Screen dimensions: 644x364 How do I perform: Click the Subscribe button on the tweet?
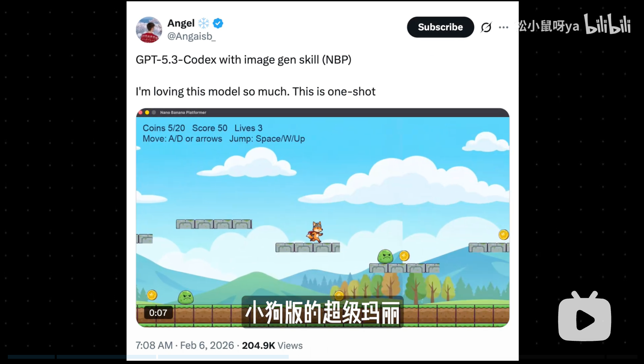click(x=440, y=27)
